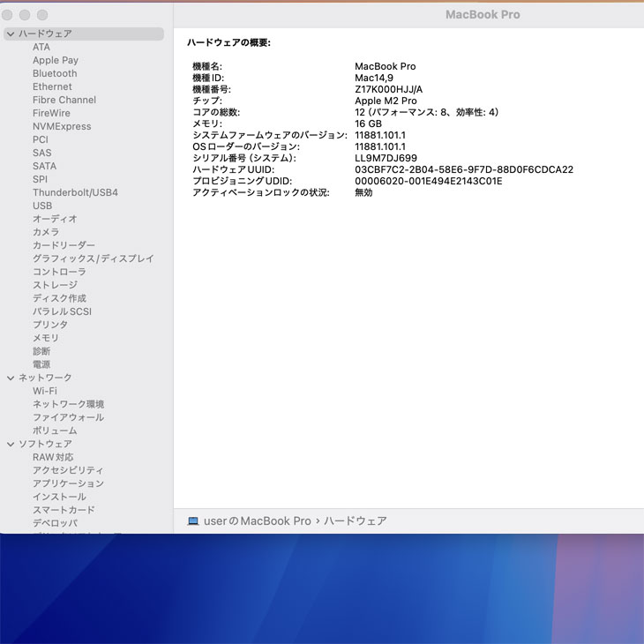Click the red close window button
644x644 pixels.
click(8, 15)
